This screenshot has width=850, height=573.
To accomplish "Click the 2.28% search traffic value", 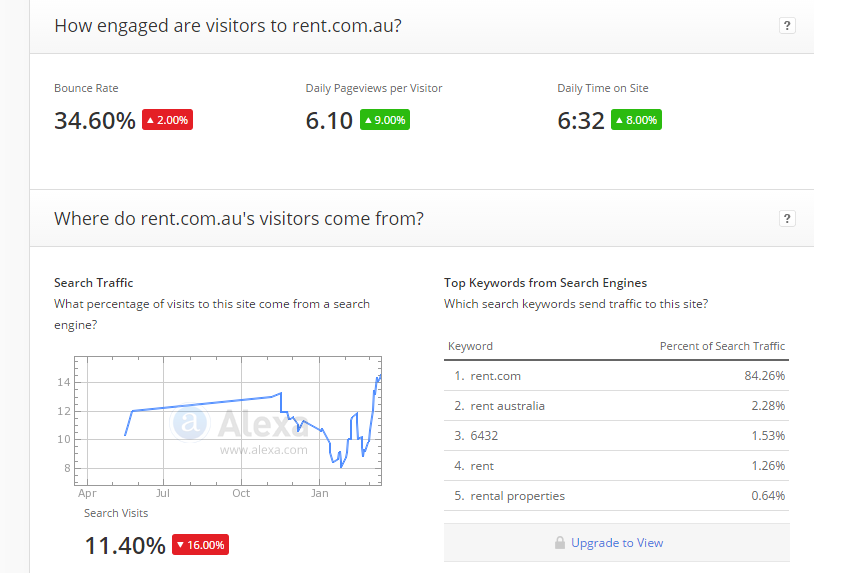I will (768, 405).
